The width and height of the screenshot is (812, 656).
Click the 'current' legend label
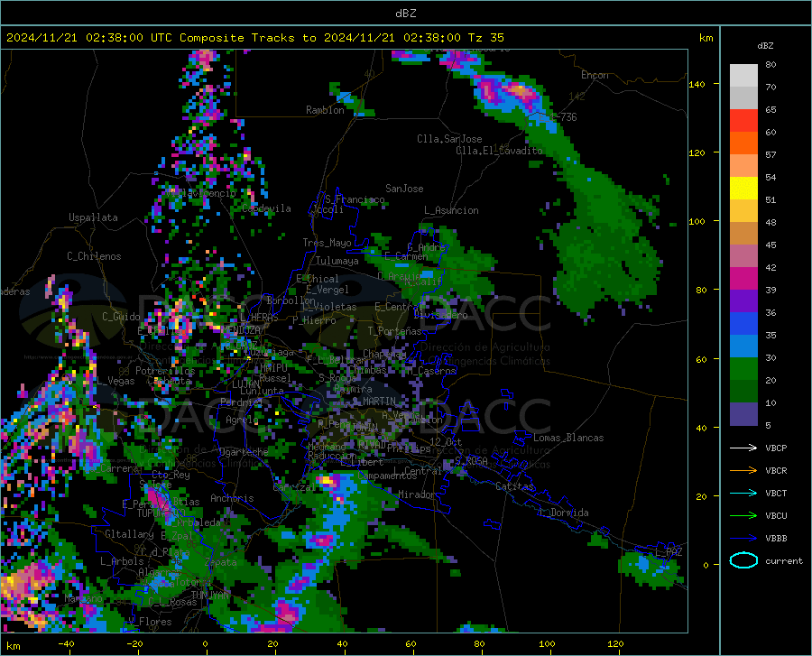[x=784, y=560]
